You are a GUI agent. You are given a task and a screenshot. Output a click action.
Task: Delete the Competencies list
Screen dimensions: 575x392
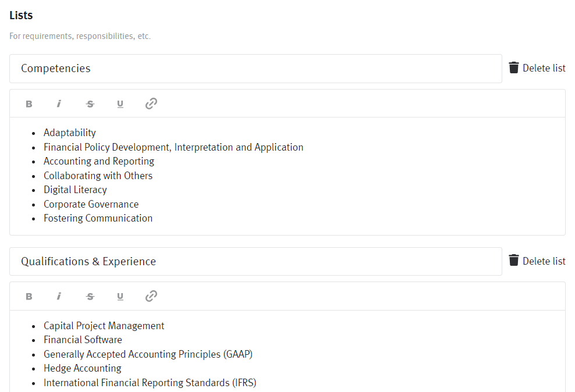pos(537,68)
